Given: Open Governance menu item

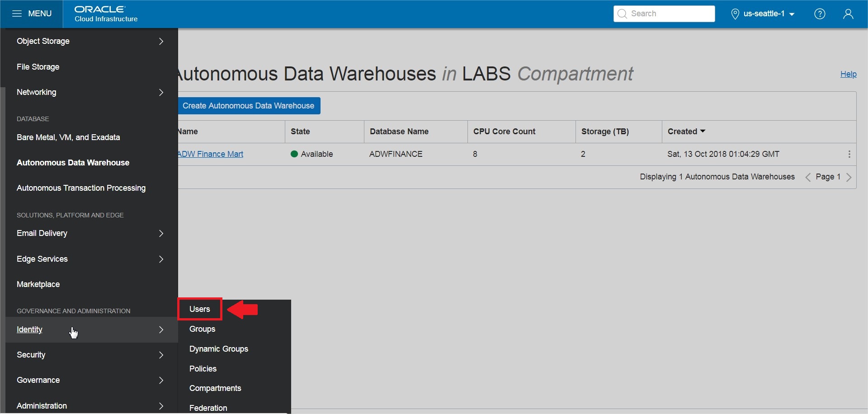Looking at the screenshot, I should 38,380.
